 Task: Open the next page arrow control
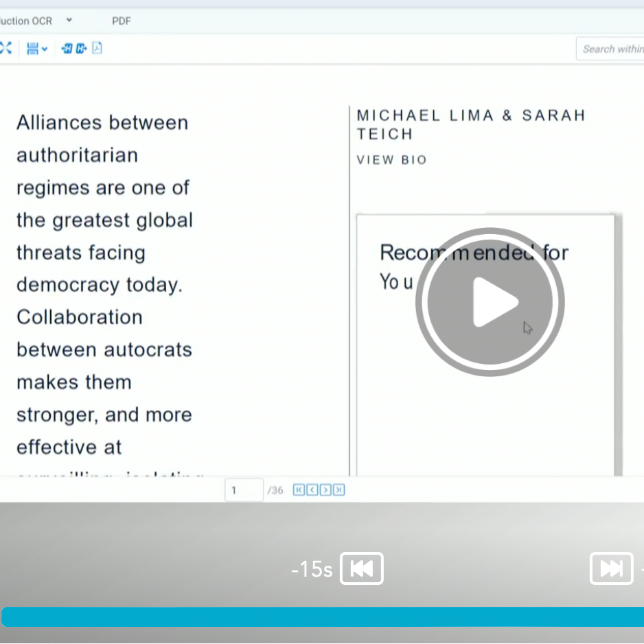(x=325, y=490)
